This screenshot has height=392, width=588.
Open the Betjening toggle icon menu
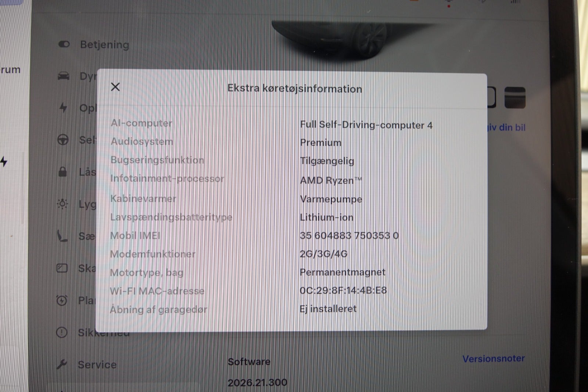[x=64, y=44]
